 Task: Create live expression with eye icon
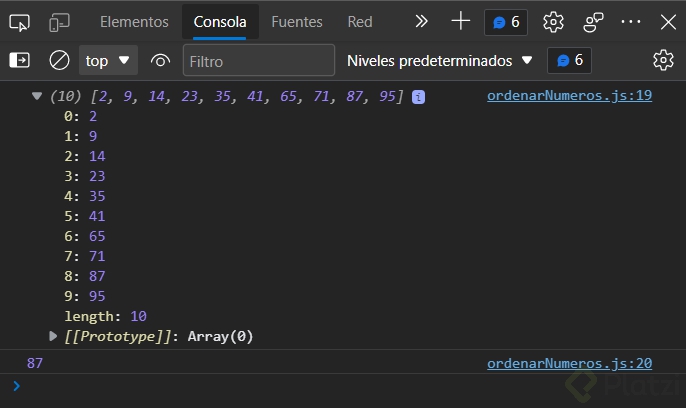tap(160, 60)
